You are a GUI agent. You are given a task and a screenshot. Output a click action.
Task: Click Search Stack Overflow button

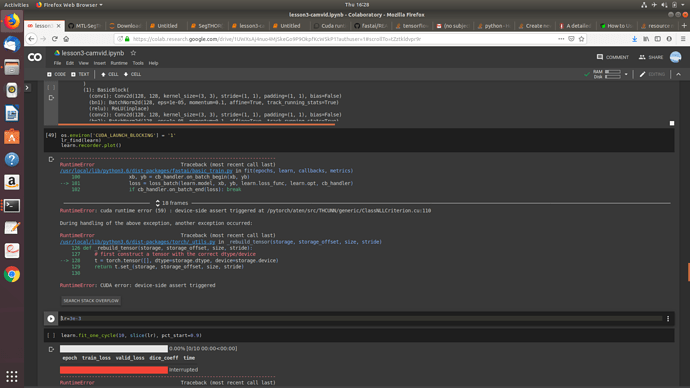pos(91,301)
